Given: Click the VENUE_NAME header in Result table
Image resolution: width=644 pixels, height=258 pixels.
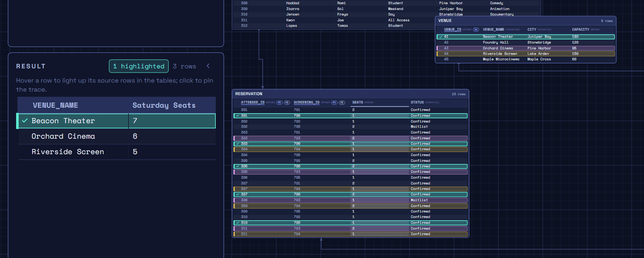Looking at the screenshot, I should 55,105.
